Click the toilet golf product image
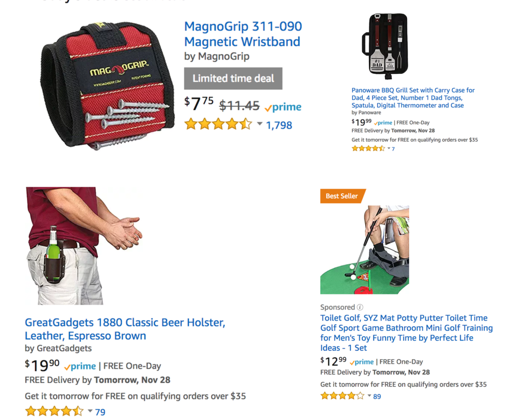This screenshot has height=420, width=514. tap(364, 249)
